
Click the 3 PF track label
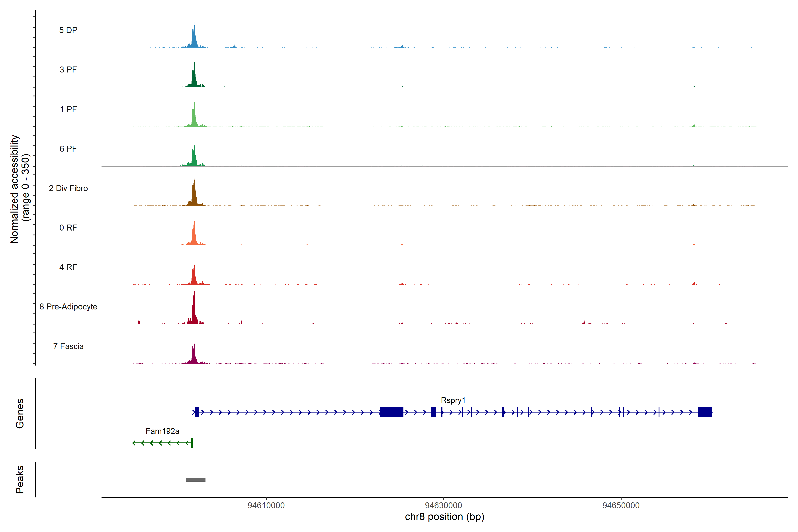click(68, 70)
